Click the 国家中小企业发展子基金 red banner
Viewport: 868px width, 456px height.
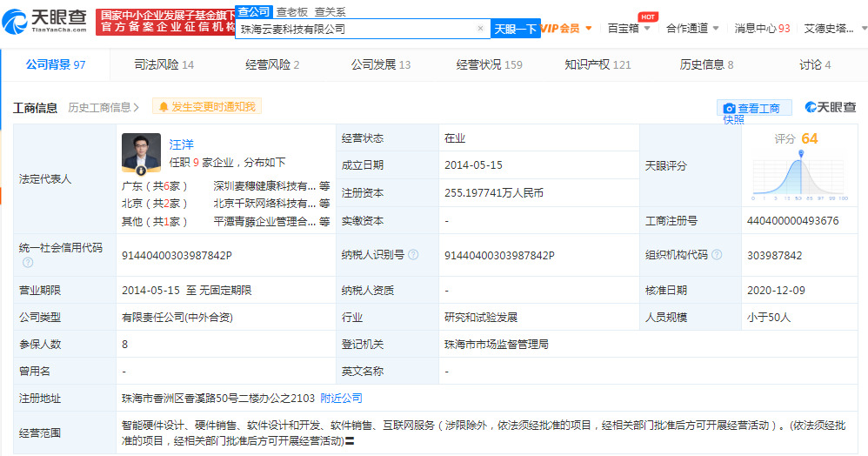[165, 22]
